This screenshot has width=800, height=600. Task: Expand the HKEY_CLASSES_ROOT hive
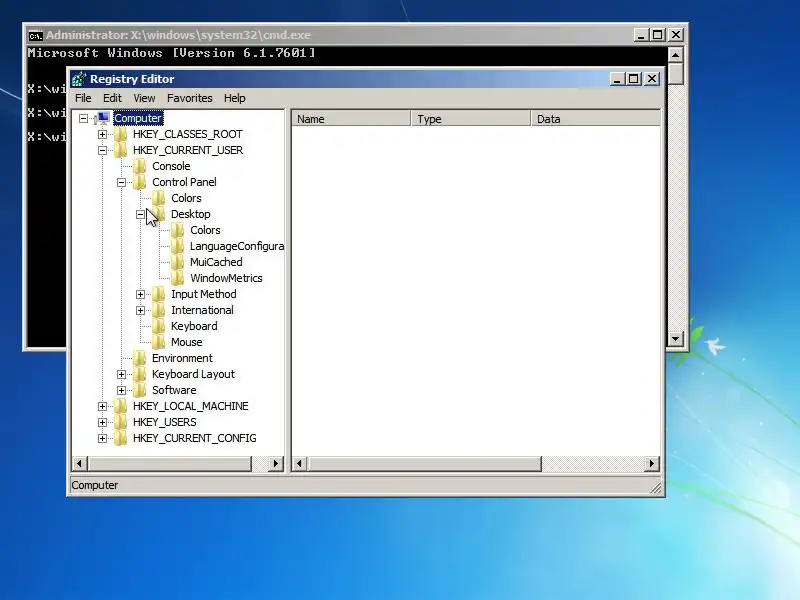pyautogui.click(x=102, y=134)
